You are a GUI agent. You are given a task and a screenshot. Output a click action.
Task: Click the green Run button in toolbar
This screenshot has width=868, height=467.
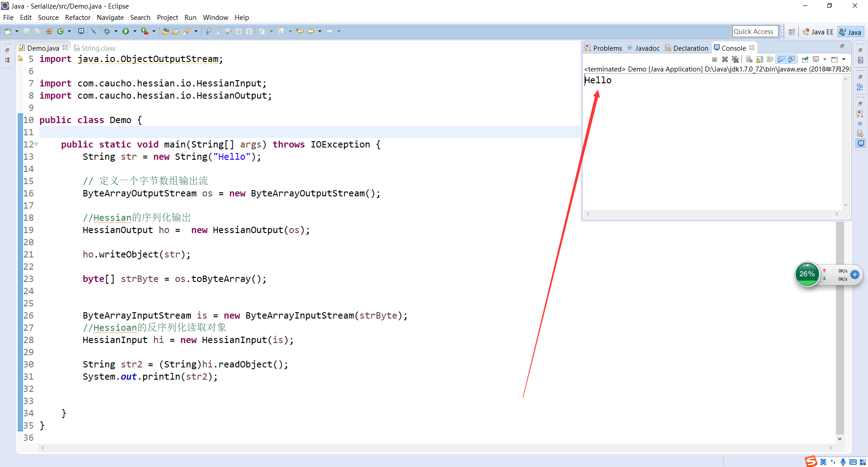[x=126, y=31]
